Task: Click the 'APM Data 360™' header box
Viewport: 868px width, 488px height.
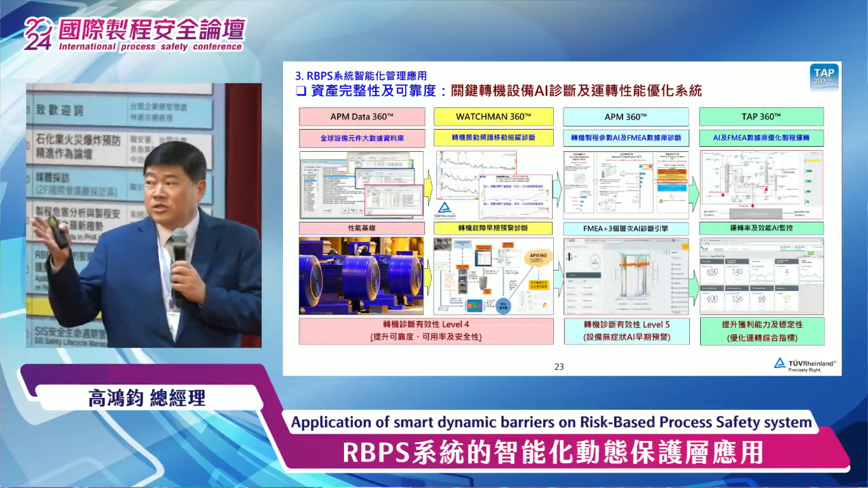Action: (362, 116)
